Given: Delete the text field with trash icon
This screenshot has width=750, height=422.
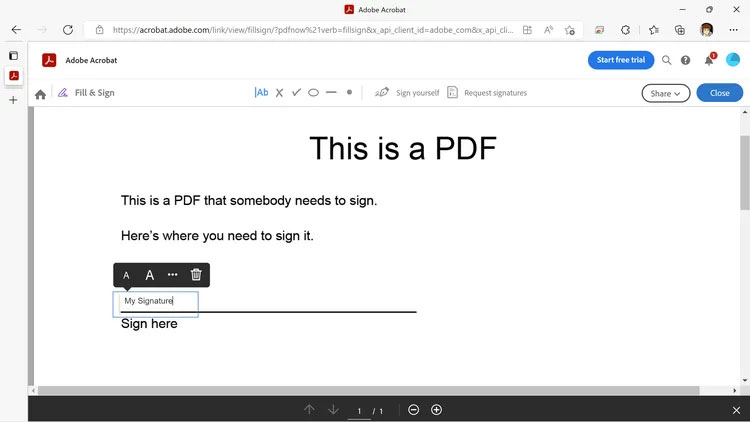Looking at the screenshot, I should pyautogui.click(x=196, y=275).
